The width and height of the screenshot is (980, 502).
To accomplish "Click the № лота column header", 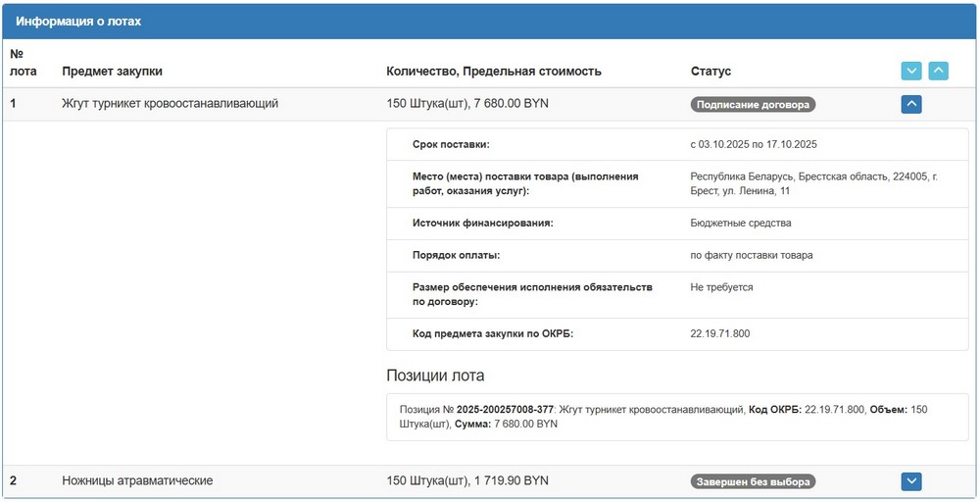I will tap(21, 63).
